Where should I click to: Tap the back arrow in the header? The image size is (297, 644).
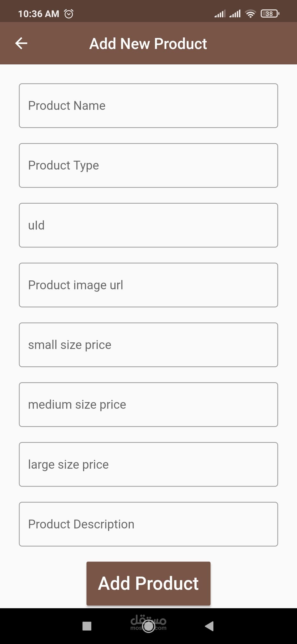tap(21, 43)
